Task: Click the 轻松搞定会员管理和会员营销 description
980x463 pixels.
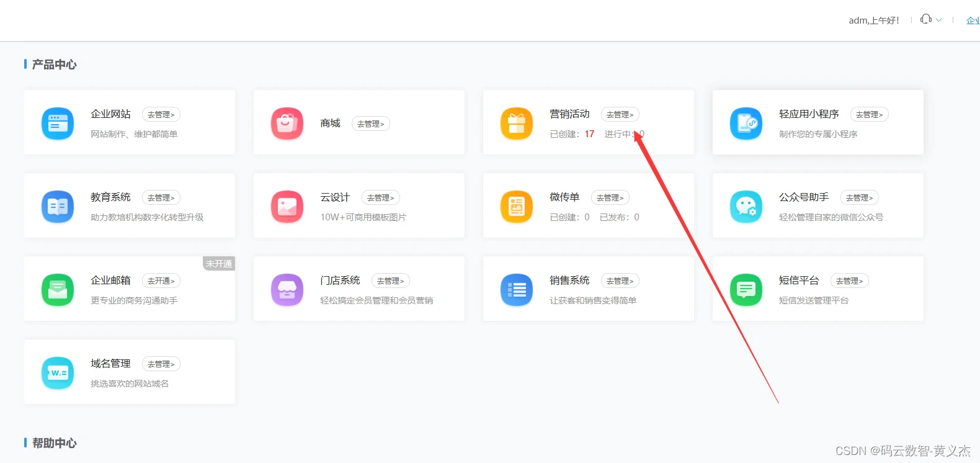Action: tap(376, 300)
